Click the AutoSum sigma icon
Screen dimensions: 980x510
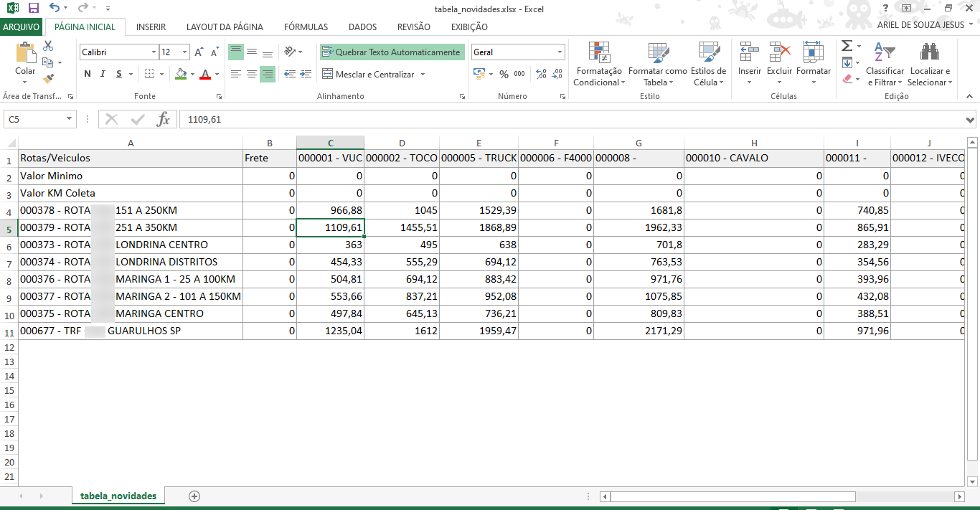point(847,46)
